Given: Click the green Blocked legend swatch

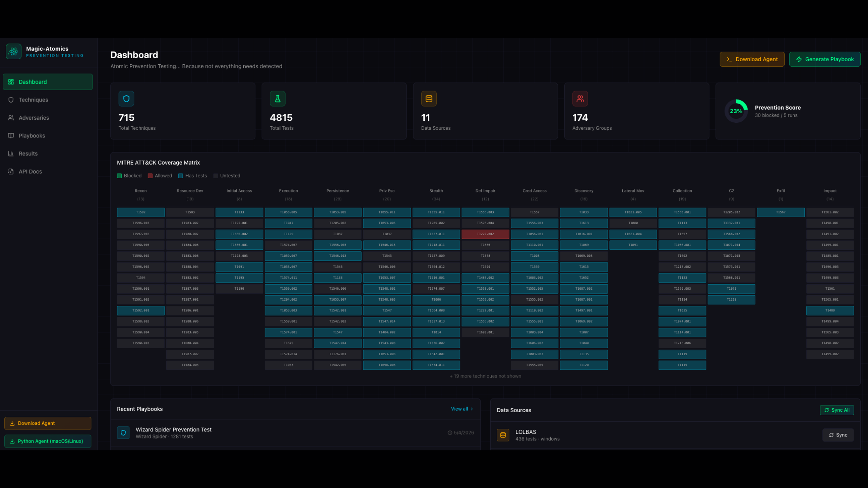Looking at the screenshot, I should [x=119, y=176].
